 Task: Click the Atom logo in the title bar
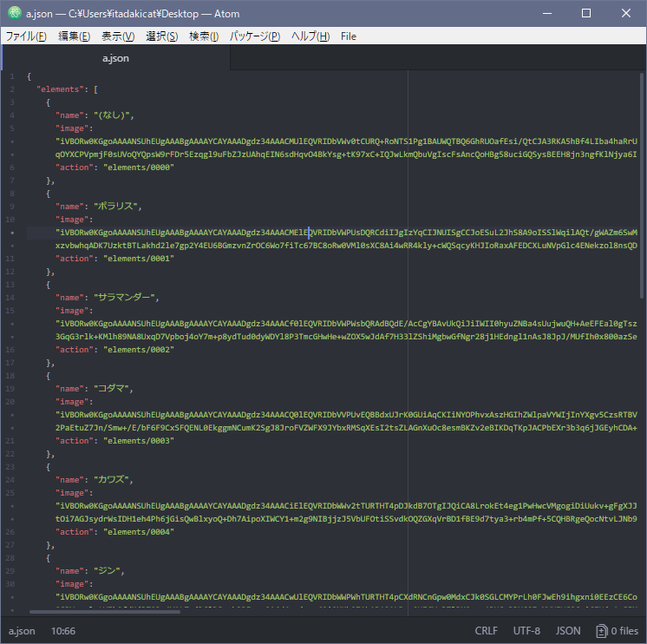(x=14, y=13)
